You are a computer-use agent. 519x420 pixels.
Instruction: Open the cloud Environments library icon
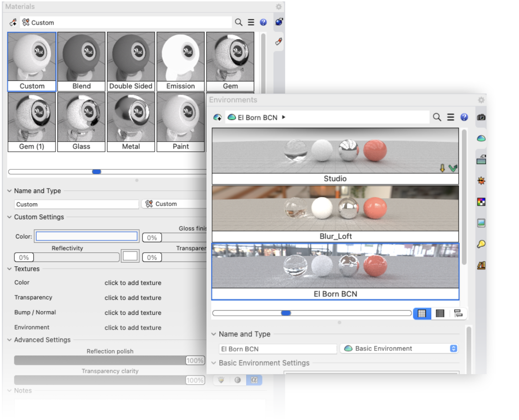[481, 137]
